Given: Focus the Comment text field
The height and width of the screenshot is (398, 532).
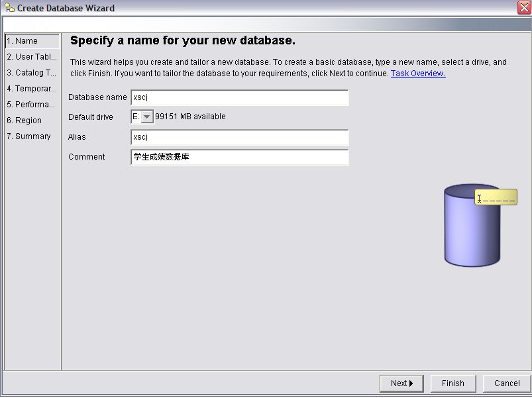Looking at the screenshot, I should click(240, 157).
